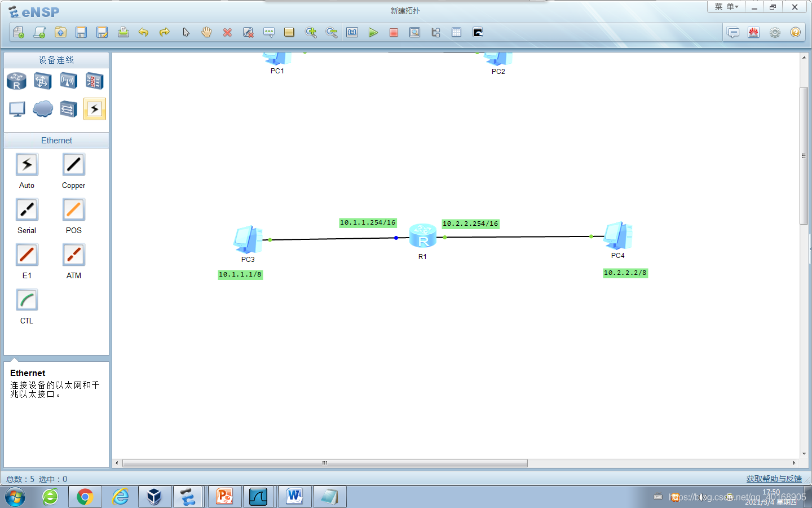This screenshot has height=508, width=812.
Task: Click the 10.2.2.2/8 label
Action: pos(625,273)
